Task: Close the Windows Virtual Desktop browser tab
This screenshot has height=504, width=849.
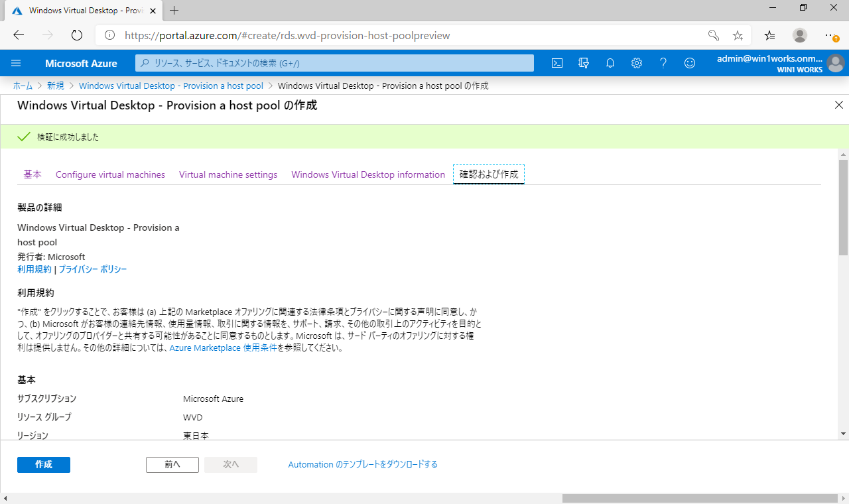Action: point(151,11)
